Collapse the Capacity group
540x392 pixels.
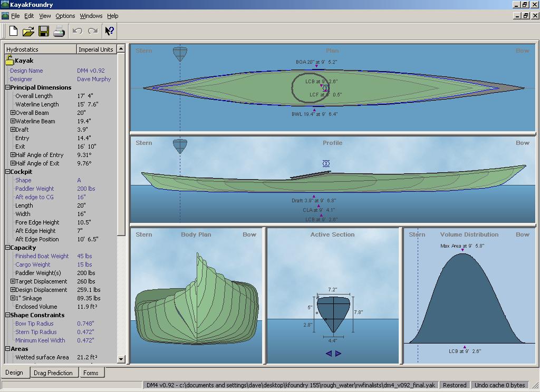point(7,248)
